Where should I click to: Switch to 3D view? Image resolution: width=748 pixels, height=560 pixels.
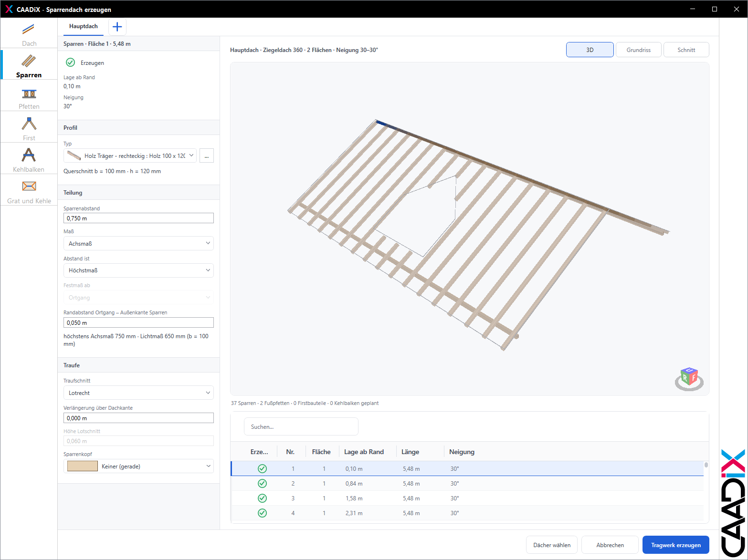[590, 50]
